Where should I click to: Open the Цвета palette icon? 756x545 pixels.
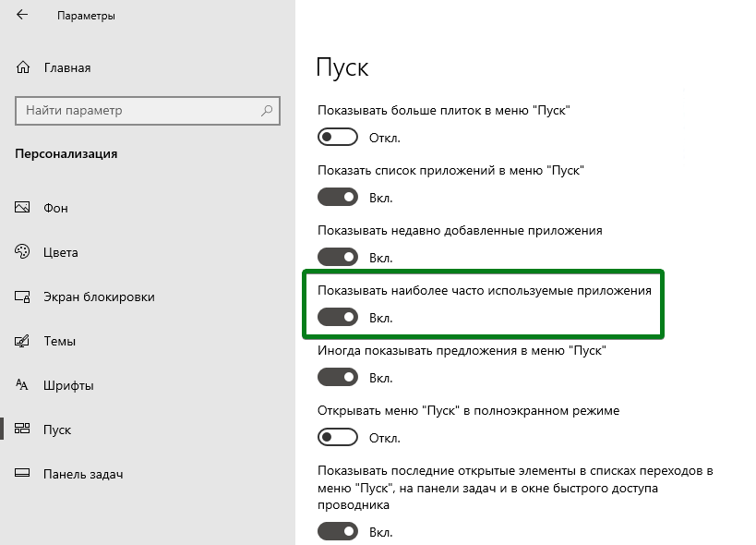pyautogui.click(x=22, y=252)
